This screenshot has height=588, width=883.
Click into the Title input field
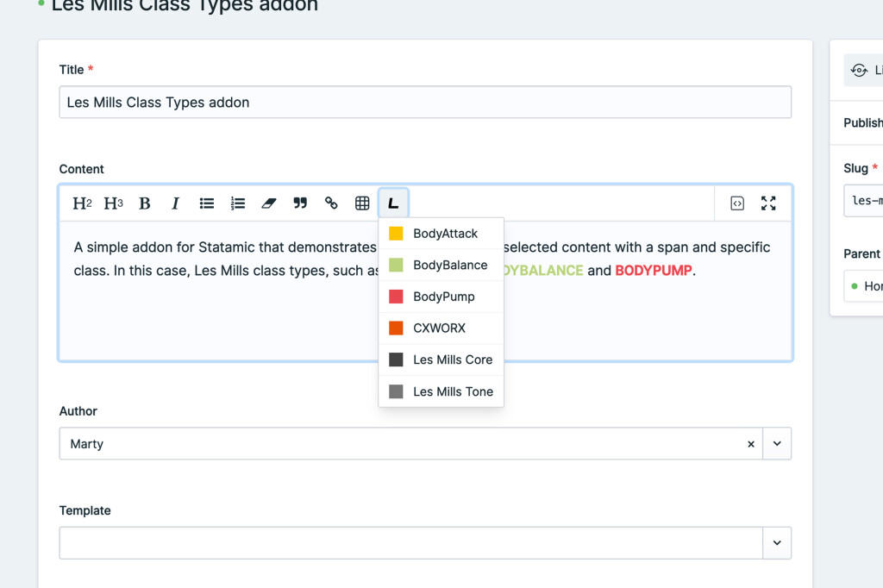[424, 103]
